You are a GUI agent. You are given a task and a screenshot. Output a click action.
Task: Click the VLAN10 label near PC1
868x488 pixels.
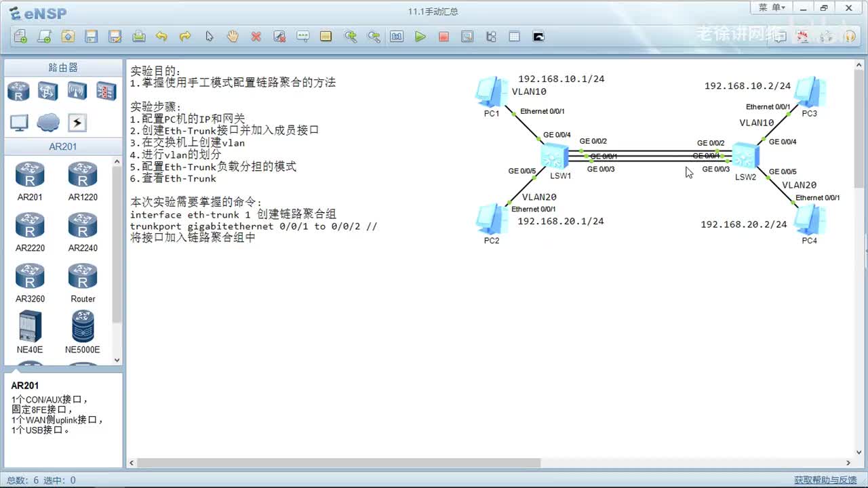tap(529, 91)
